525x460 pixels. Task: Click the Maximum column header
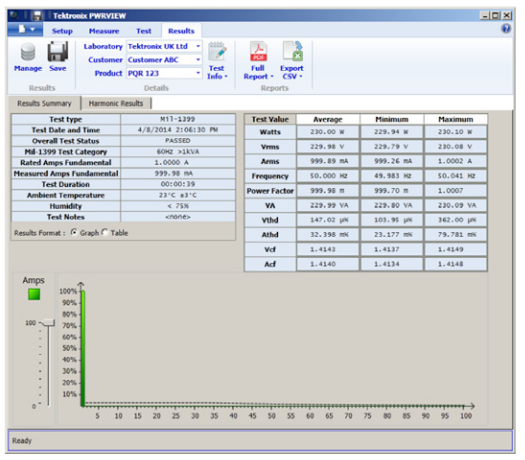[455, 119]
